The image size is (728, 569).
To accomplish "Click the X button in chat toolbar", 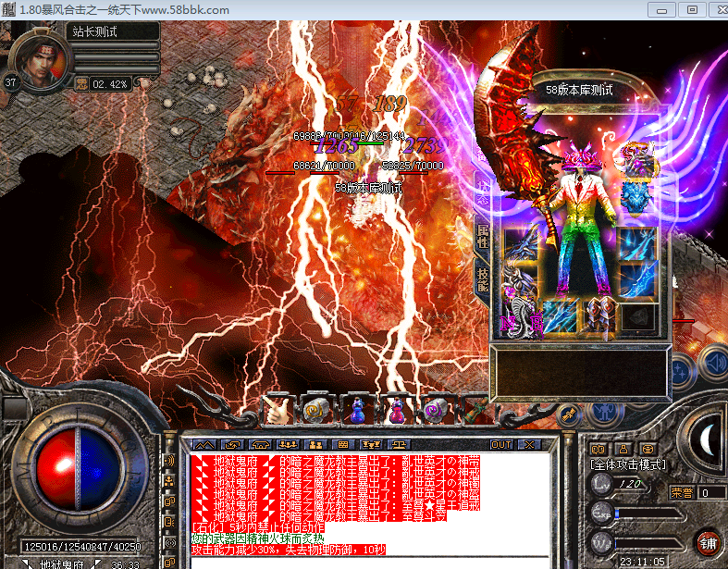I will (529, 445).
